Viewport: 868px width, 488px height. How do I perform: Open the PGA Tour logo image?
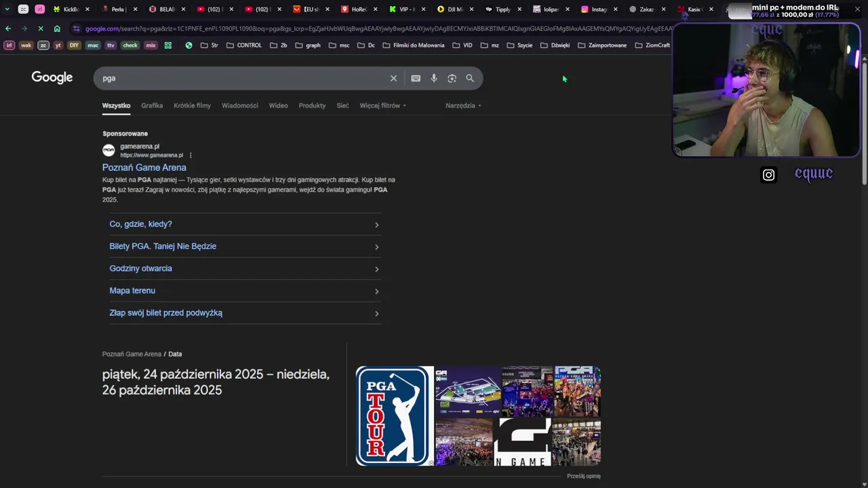click(395, 416)
